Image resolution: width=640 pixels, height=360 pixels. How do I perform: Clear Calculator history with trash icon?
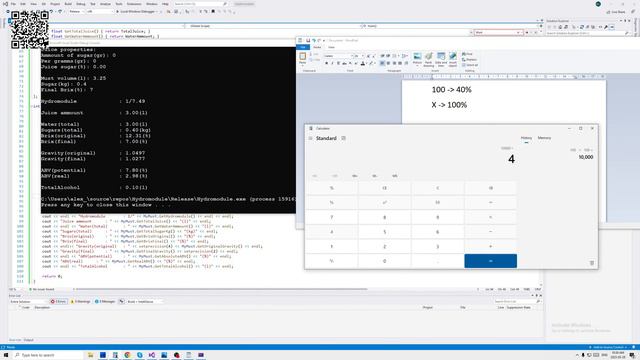(x=592, y=263)
